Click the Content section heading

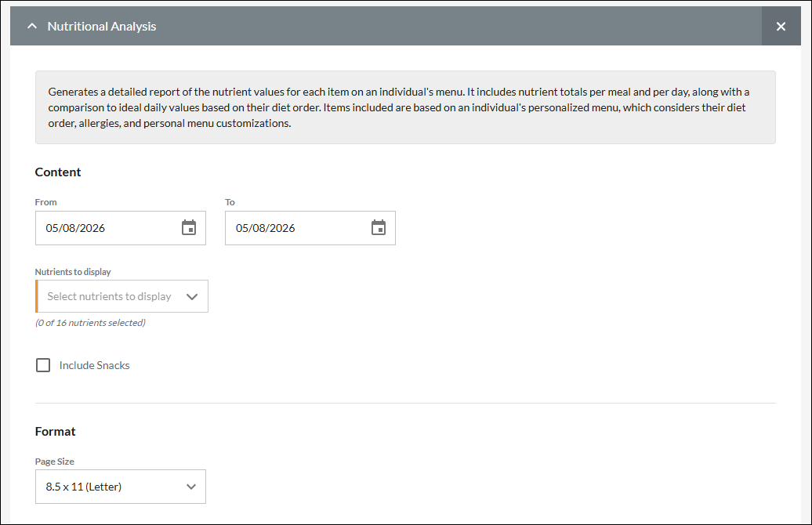coord(58,172)
